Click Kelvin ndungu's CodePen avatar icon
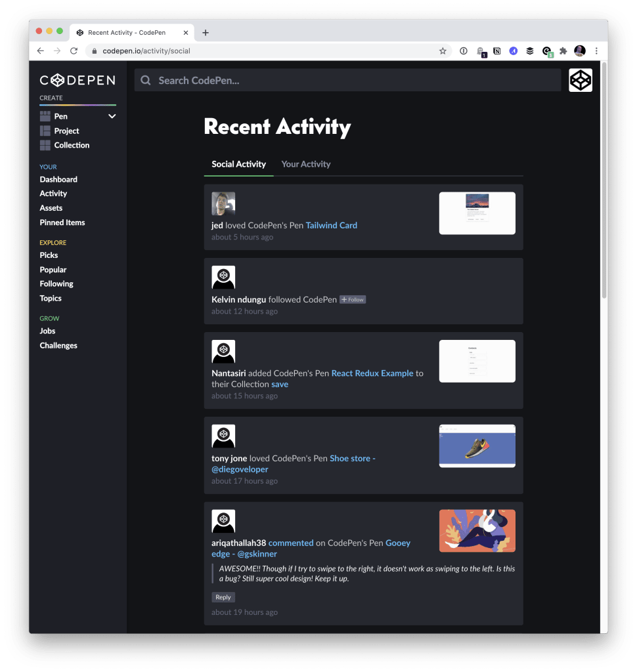The height and width of the screenshot is (672, 637). coord(223,277)
